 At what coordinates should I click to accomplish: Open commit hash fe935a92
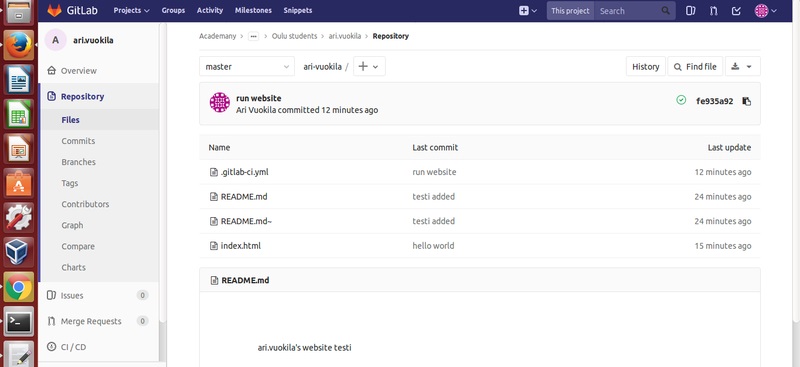(714, 101)
